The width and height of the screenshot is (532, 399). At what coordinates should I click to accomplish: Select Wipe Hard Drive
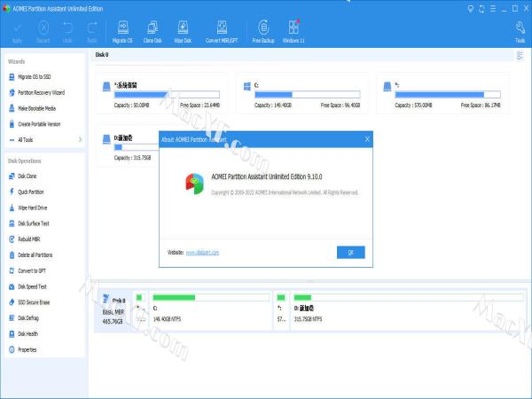32,207
